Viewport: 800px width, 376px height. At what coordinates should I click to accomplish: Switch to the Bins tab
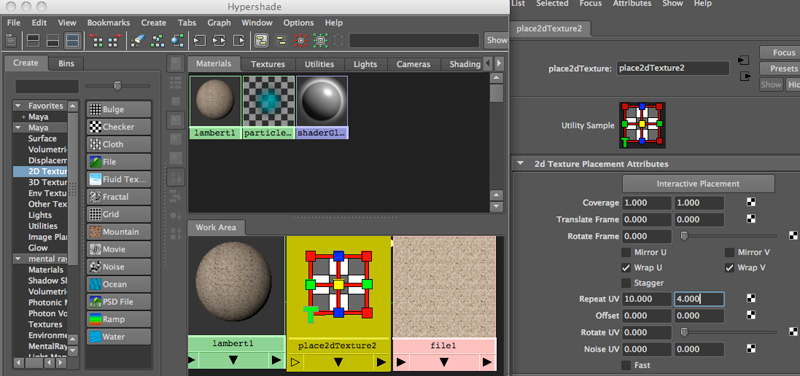tap(66, 63)
